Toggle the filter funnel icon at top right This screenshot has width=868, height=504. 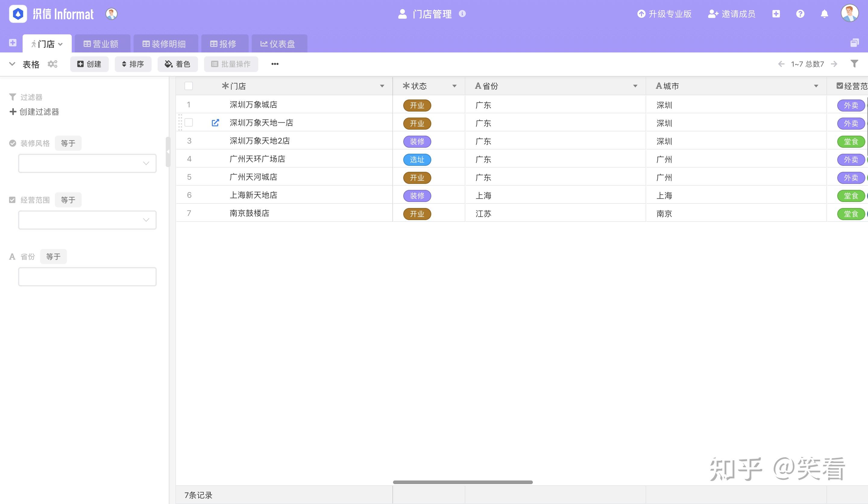(x=854, y=64)
